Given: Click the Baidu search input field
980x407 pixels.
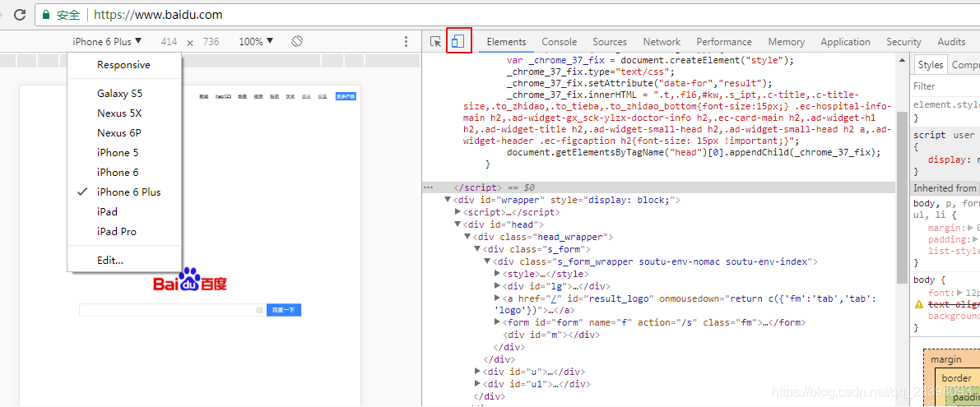Looking at the screenshot, I should [168, 310].
